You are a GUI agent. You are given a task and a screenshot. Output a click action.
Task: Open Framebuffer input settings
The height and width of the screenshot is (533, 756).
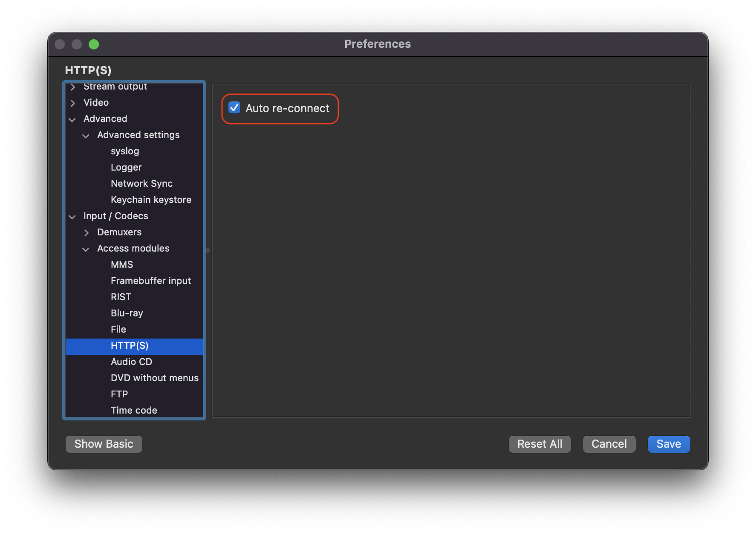(x=151, y=281)
